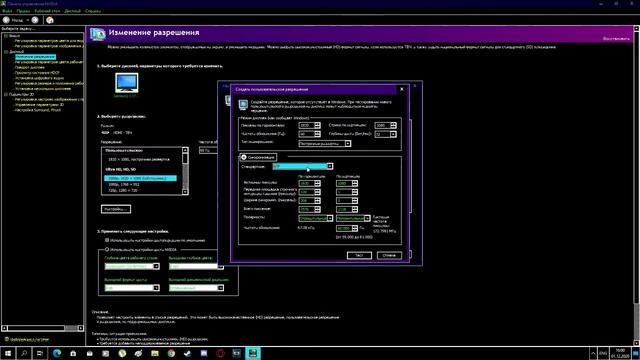Open Task View on the taskbar
Viewport: 640px width, 360px height.
[40, 353]
